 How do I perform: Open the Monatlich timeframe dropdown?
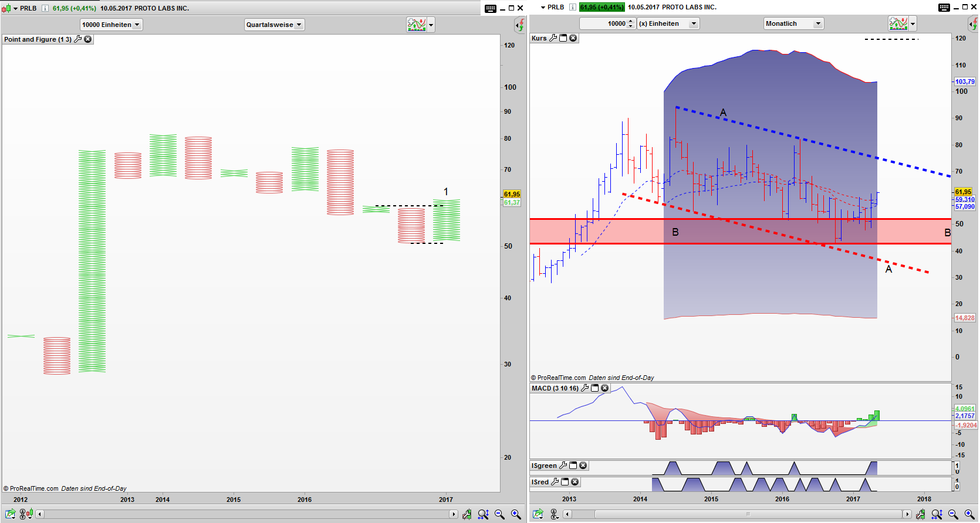point(793,23)
